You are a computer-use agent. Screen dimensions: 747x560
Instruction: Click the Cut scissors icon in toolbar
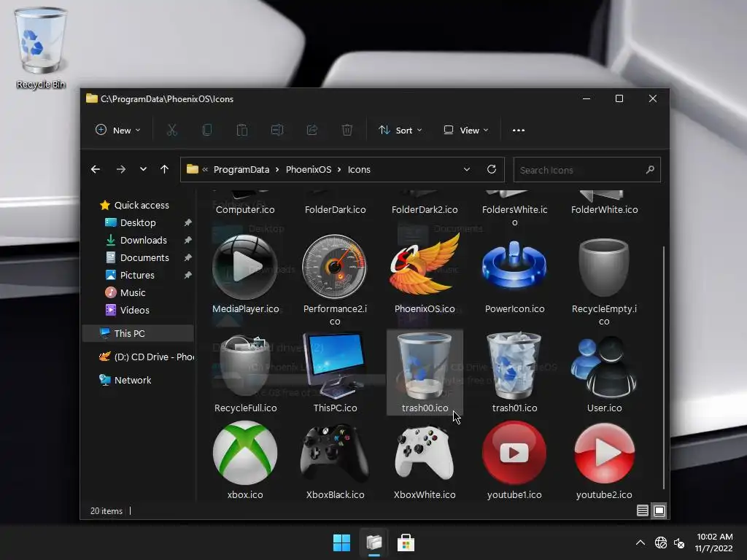[x=172, y=130]
